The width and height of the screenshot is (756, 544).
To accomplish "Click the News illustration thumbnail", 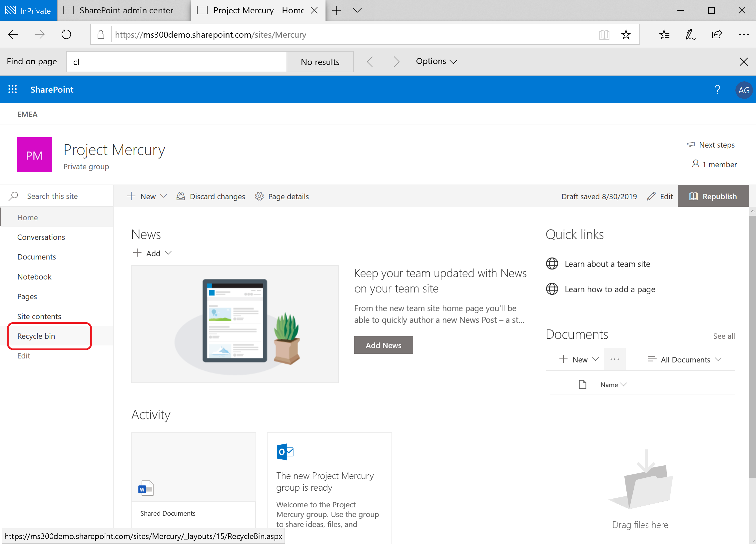I will tap(235, 324).
